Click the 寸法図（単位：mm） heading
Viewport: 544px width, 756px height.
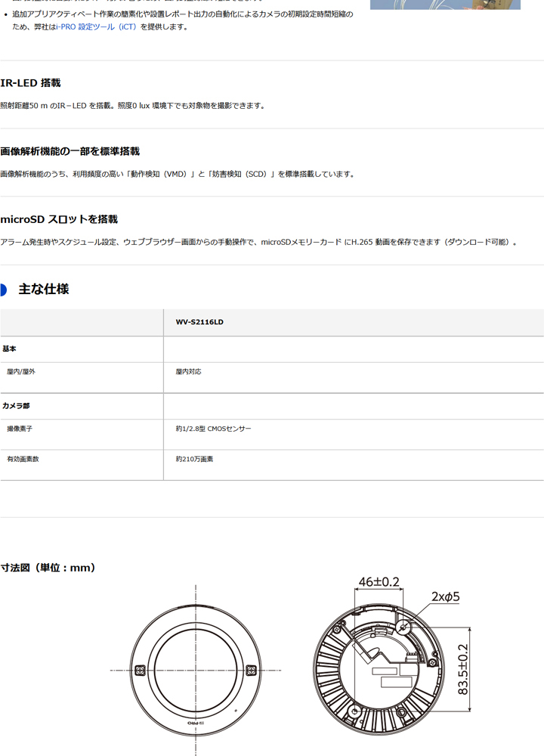[x=48, y=568]
